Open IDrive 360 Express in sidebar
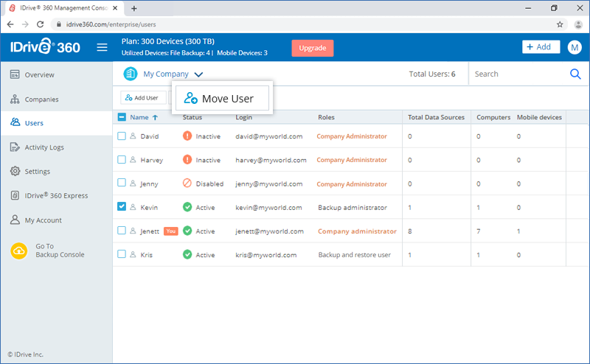Viewport: 590px width, 364px height. 57,195
